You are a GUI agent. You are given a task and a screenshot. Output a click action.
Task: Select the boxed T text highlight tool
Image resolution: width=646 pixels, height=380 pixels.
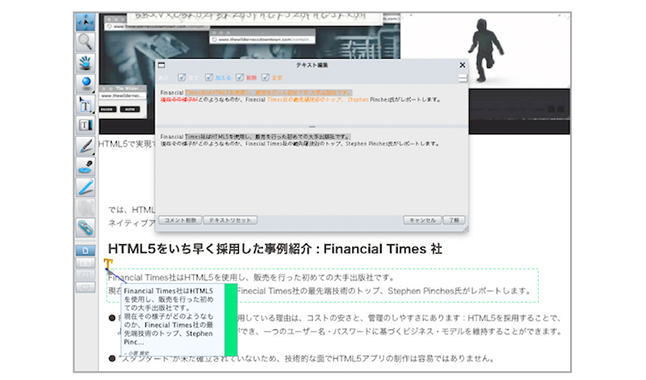85,125
